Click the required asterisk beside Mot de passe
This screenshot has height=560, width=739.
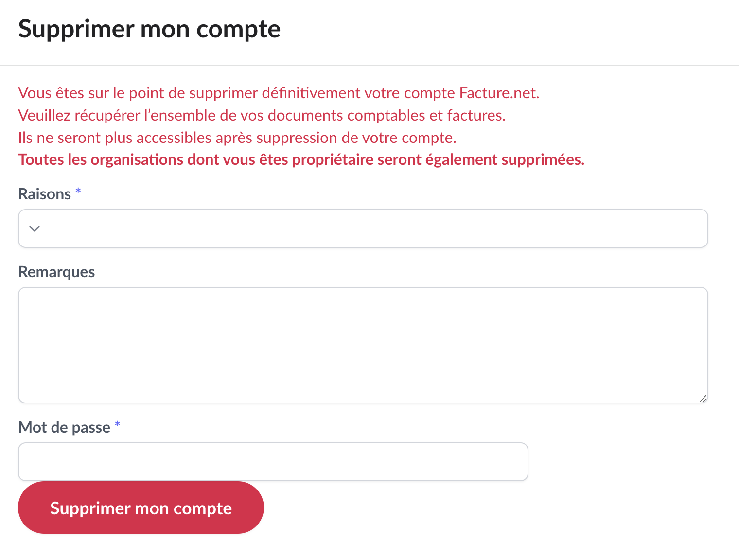point(117,425)
